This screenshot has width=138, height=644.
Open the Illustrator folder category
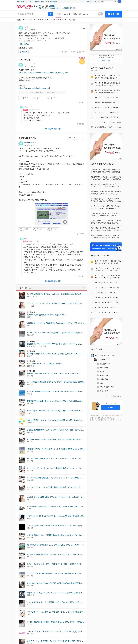102,371
